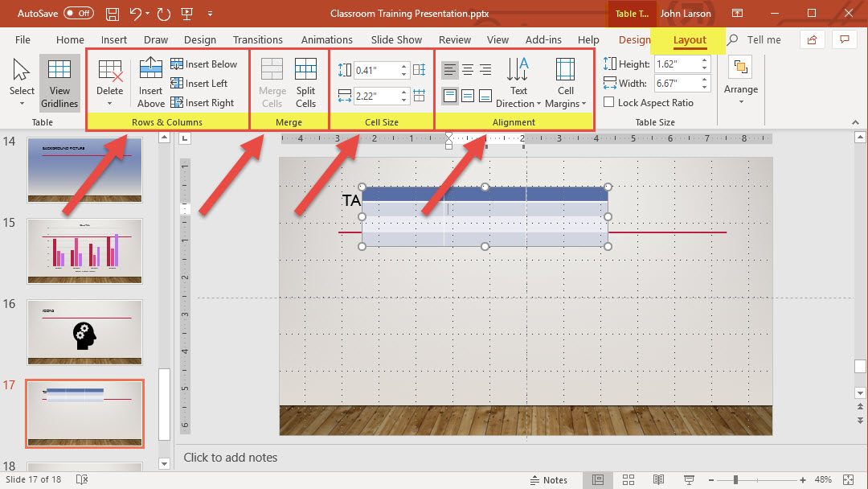Viewport: 868px width, 489px height.
Task: Select the slide 15 chart thumbnail
Action: (84, 249)
